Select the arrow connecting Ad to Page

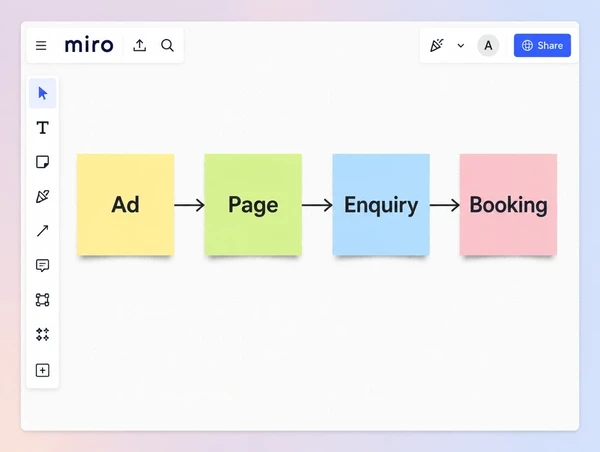[189, 205]
